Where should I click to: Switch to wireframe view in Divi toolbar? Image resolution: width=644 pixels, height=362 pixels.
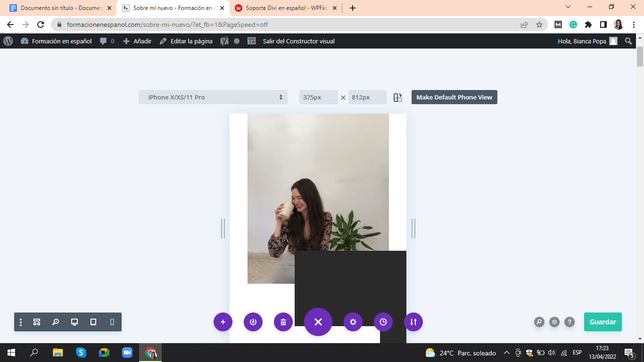37,322
